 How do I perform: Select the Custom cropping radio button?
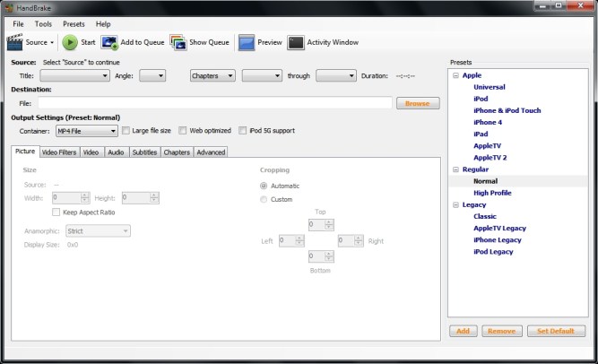pyautogui.click(x=264, y=199)
